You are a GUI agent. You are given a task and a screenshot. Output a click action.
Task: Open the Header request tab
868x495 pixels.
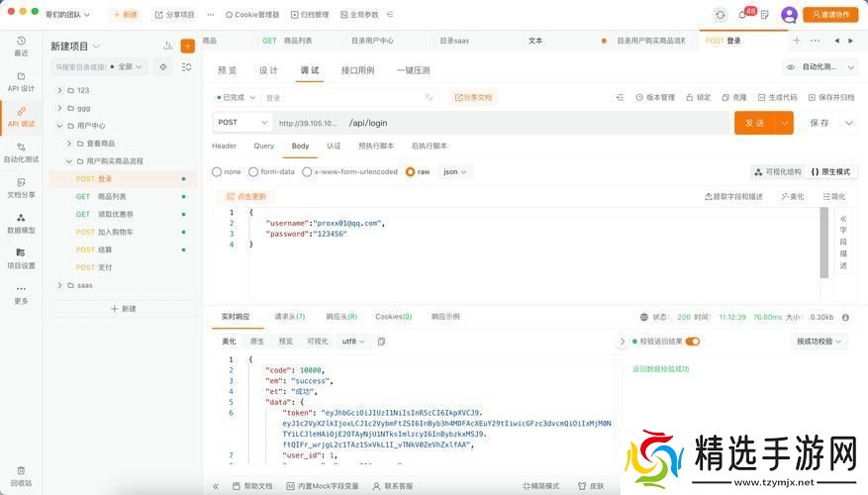[225, 147]
